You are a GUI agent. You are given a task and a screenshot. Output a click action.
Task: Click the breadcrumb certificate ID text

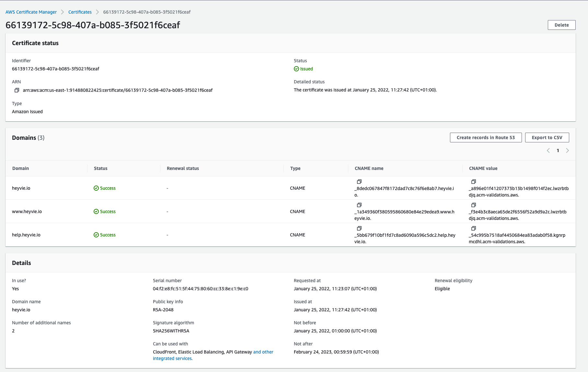click(x=147, y=12)
